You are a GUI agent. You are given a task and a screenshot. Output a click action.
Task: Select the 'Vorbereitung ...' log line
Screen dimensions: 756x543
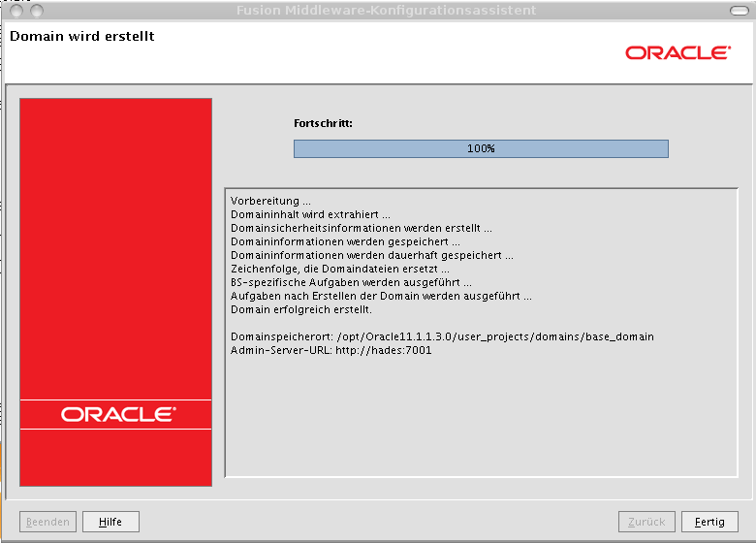coord(270,201)
